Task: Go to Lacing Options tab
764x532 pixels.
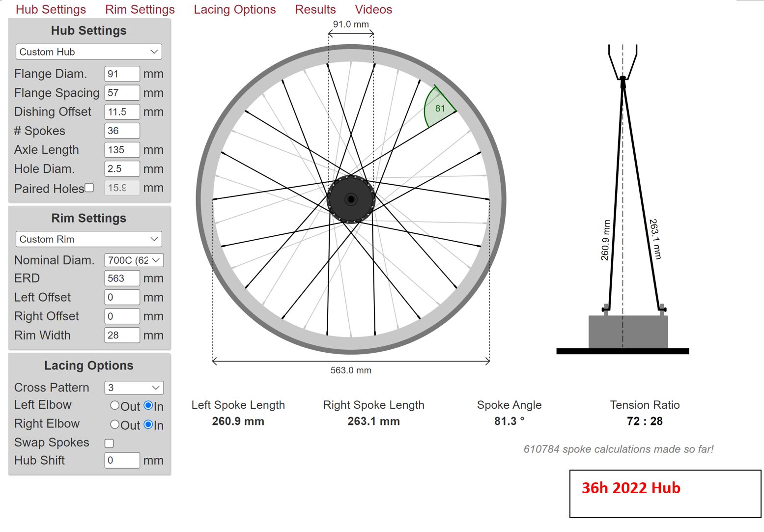Action: (x=234, y=9)
